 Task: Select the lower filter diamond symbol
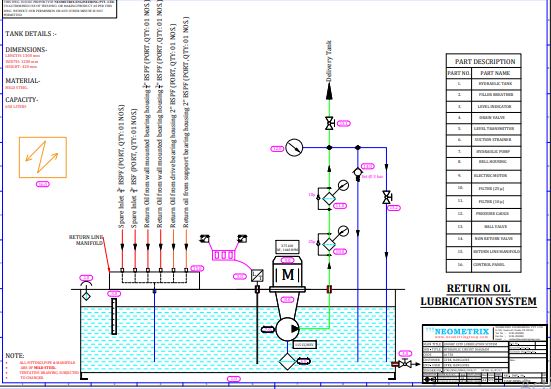(329, 244)
